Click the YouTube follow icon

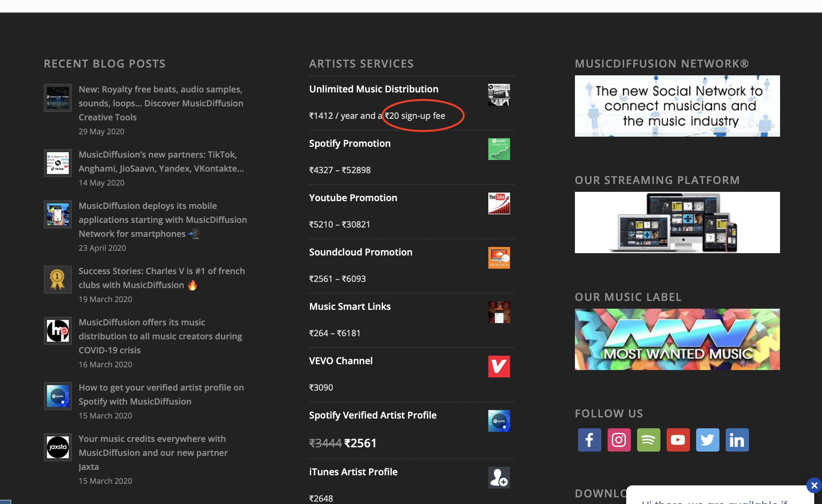[678, 440]
